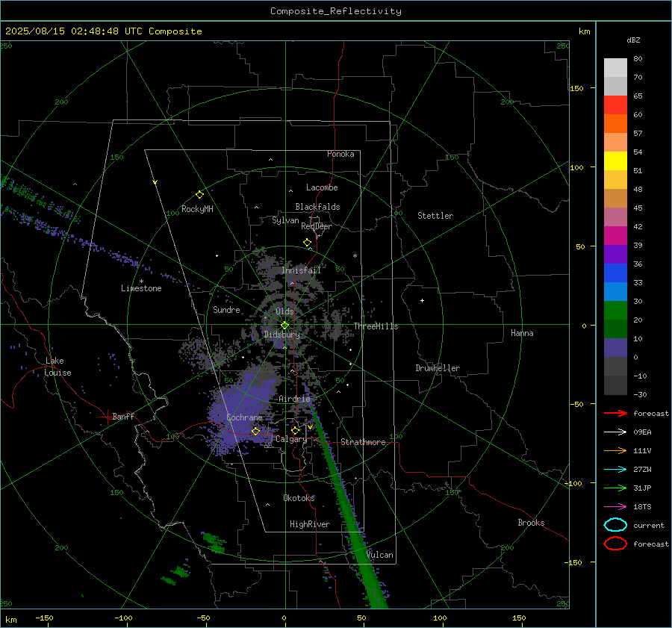Click the Composite_Reflectivity title
This screenshot has width=672, height=628.
tap(336, 11)
